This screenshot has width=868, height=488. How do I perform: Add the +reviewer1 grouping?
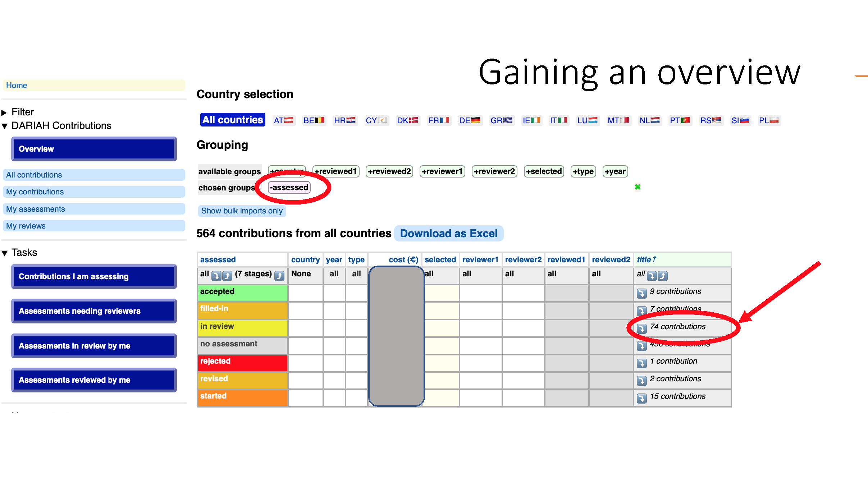442,171
